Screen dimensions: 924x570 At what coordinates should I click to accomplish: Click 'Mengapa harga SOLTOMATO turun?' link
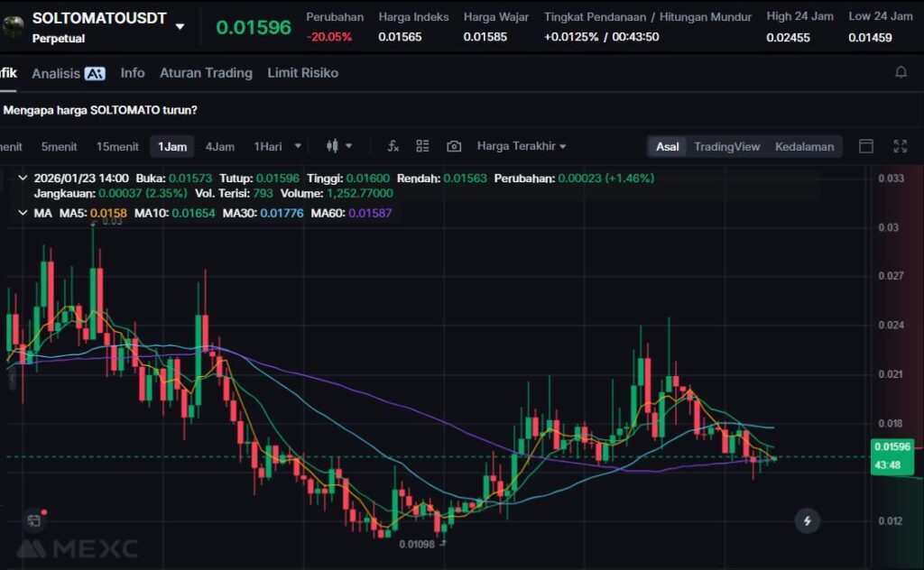click(100, 110)
